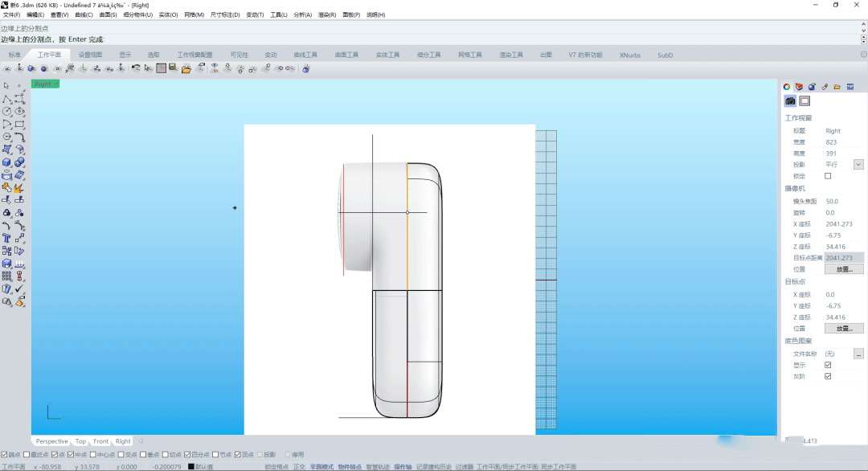Click the camera 位置 放置... button
This screenshot has width=868, height=471.
pyautogui.click(x=844, y=269)
